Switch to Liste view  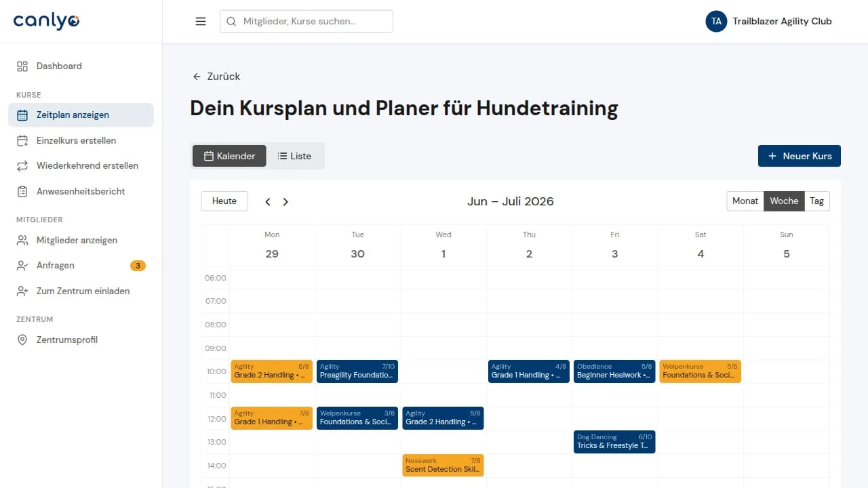coord(295,156)
